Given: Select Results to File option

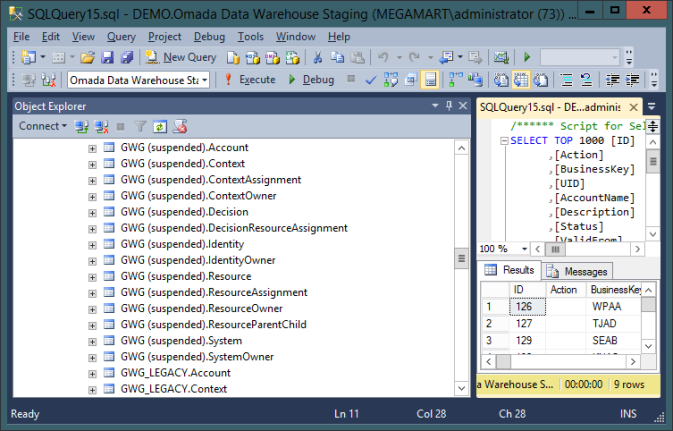Looking at the screenshot, I should tap(540, 80).
